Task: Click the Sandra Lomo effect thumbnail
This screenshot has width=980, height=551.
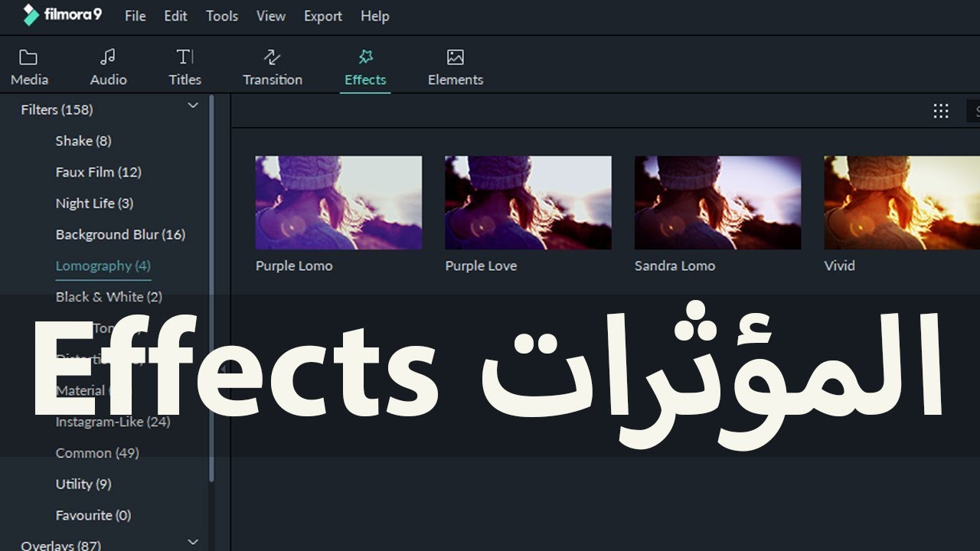Action: [x=718, y=203]
